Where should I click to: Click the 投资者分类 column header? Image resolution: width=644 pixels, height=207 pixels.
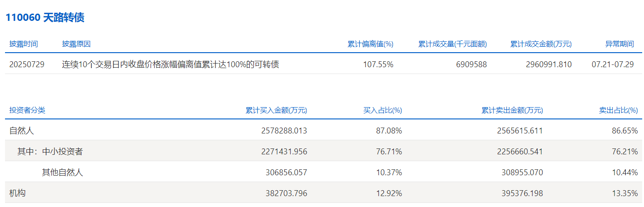click(x=27, y=110)
